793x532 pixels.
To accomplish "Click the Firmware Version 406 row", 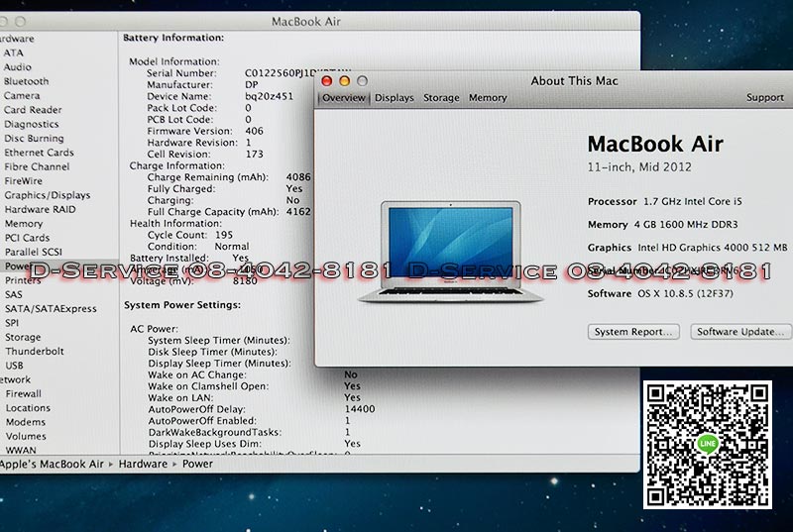I will [x=205, y=131].
